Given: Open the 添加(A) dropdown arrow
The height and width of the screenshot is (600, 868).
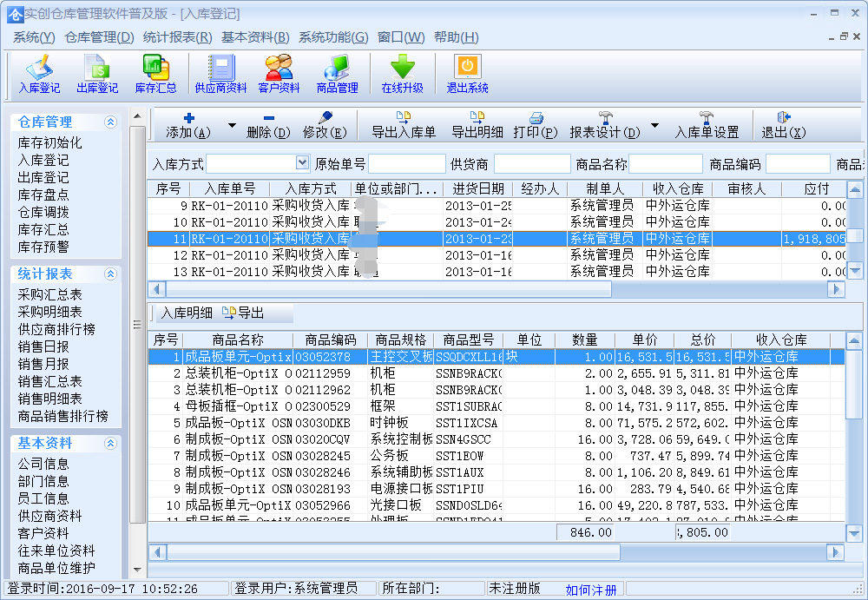Looking at the screenshot, I should tap(232, 126).
